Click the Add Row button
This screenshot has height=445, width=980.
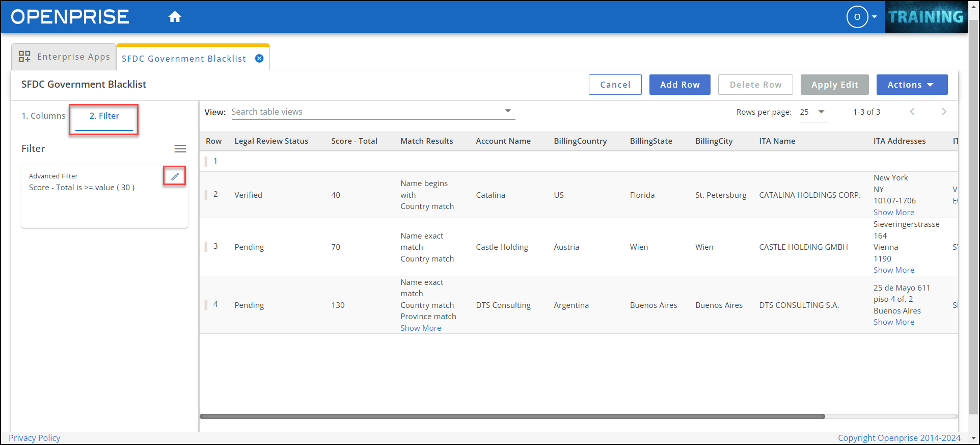(x=679, y=85)
